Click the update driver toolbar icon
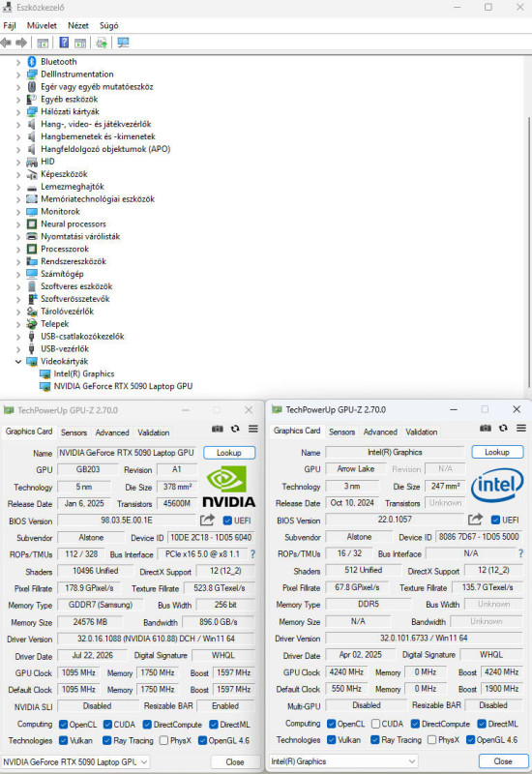The width and height of the screenshot is (532, 774). pyautogui.click(x=102, y=43)
